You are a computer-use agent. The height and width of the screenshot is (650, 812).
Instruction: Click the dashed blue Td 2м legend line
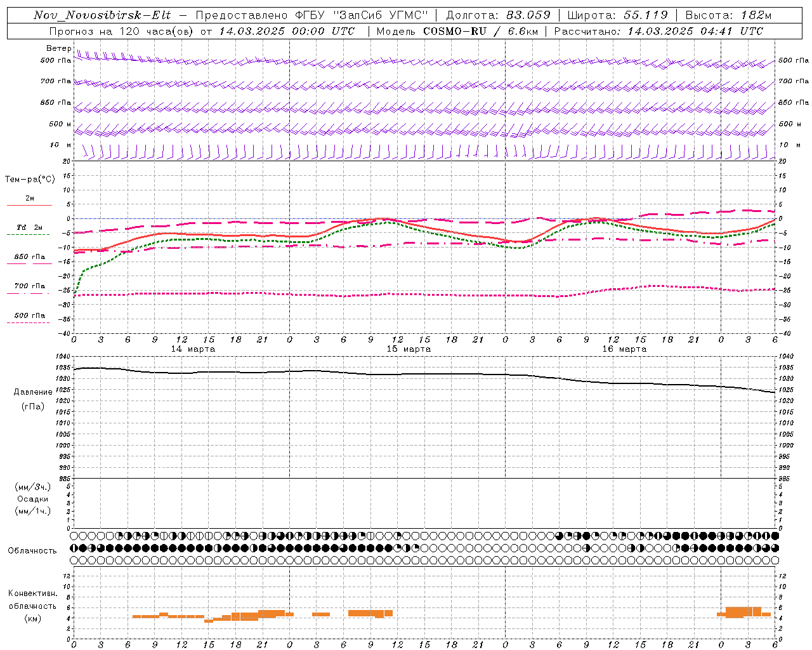tap(29, 235)
